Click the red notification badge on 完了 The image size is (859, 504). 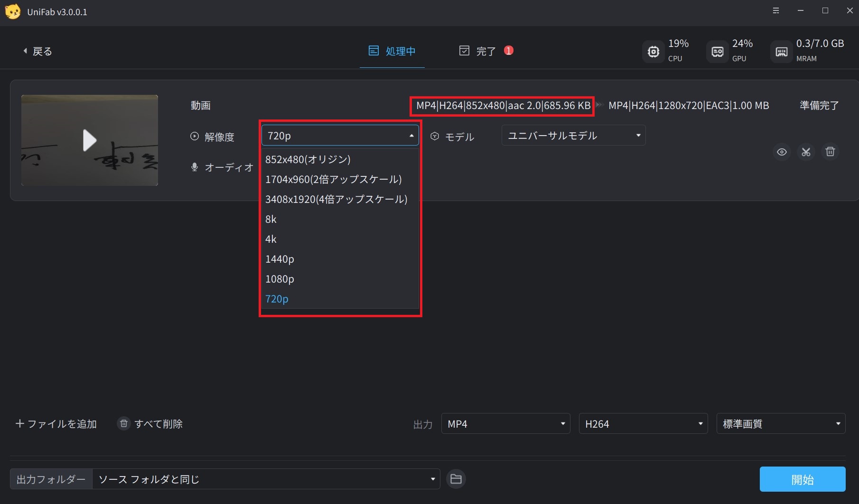509,50
